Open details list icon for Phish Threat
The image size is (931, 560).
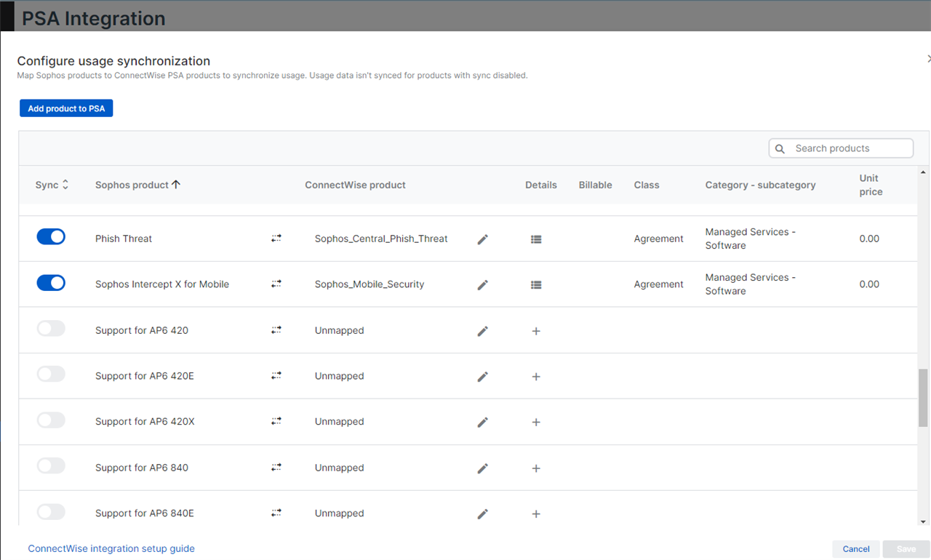(536, 239)
